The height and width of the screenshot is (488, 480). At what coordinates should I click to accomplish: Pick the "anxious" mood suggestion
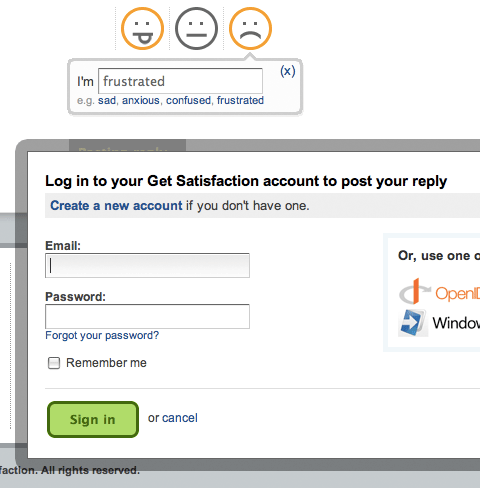(141, 100)
